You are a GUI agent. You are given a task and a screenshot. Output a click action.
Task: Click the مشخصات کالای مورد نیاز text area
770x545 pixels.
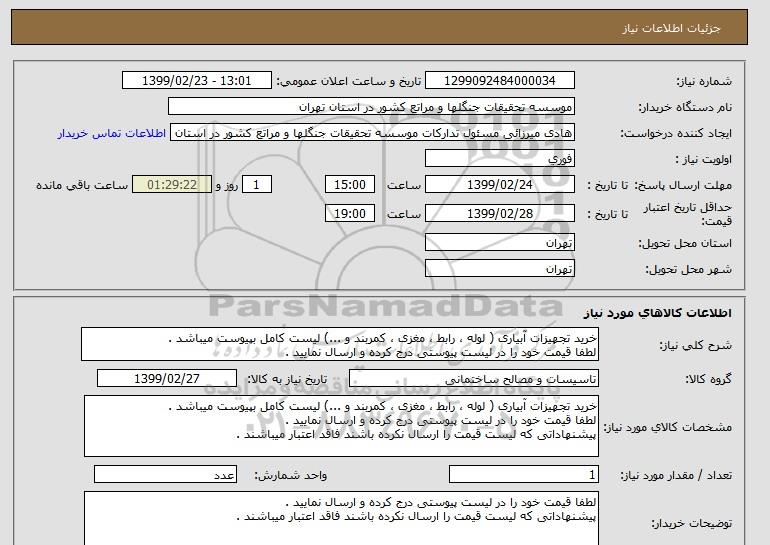pos(341,426)
